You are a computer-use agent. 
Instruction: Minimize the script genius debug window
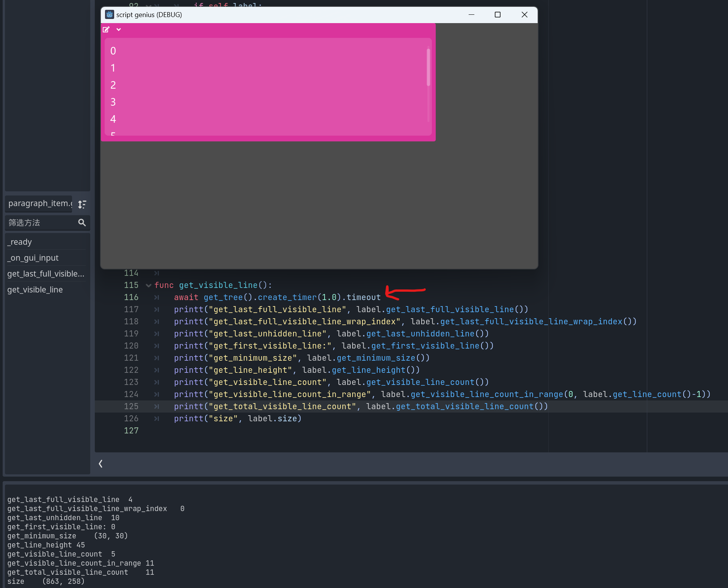click(x=471, y=15)
